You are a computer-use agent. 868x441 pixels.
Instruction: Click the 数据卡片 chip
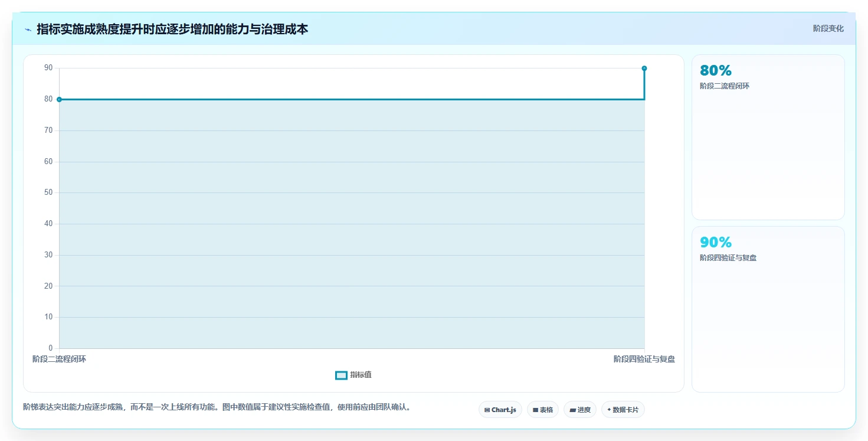623,410
